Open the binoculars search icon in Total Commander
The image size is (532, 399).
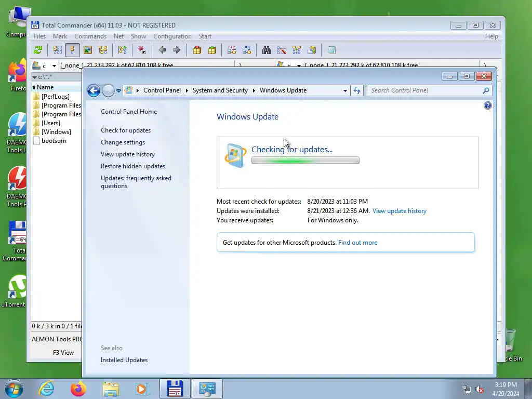[267, 50]
